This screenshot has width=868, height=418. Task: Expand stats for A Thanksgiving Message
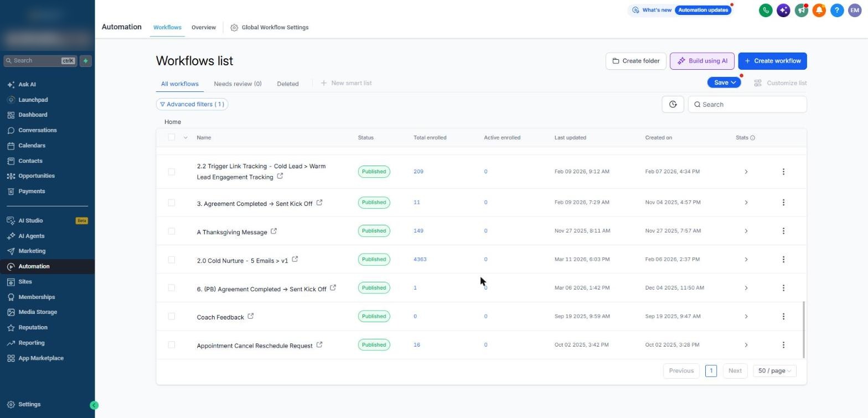746,231
